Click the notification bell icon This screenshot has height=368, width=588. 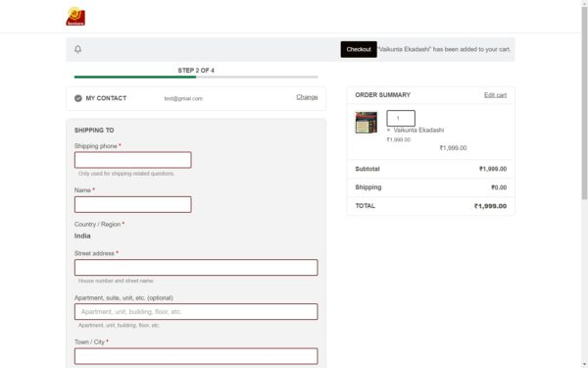[78, 49]
